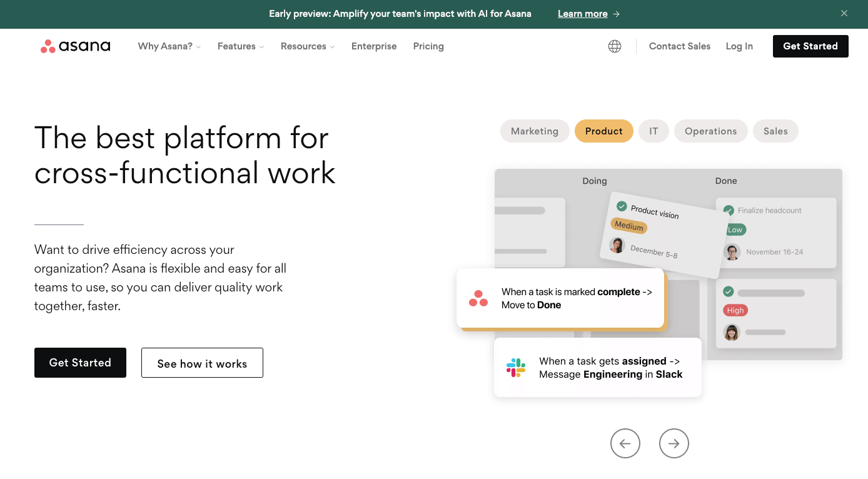Click the Slack logo in automation card
868x479 pixels.
[516, 368]
